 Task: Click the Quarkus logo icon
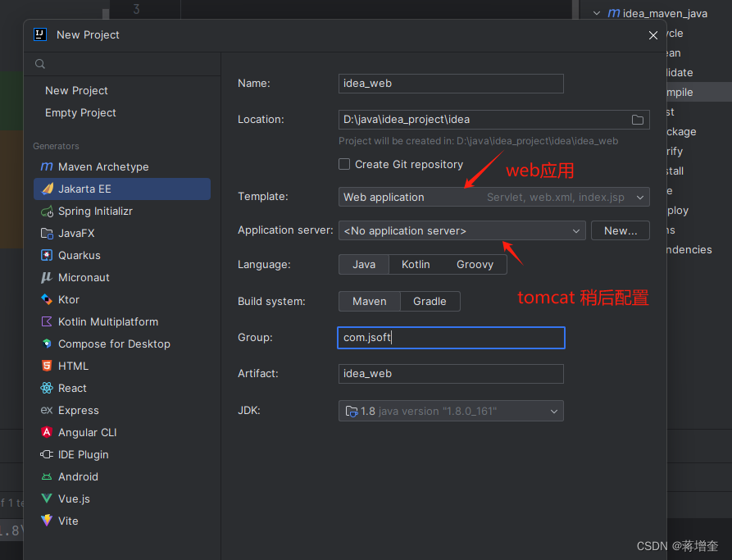click(47, 255)
